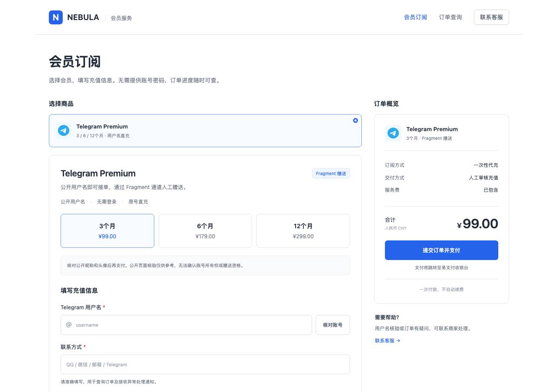The height and width of the screenshot is (392, 558).
Task: Click Telegram icon in order overview panel
Action: [393, 133]
